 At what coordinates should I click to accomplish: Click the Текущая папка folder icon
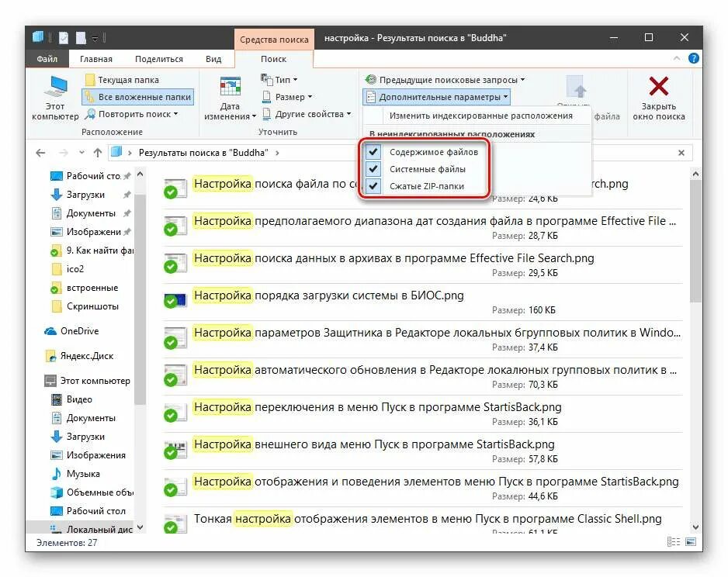(x=88, y=79)
